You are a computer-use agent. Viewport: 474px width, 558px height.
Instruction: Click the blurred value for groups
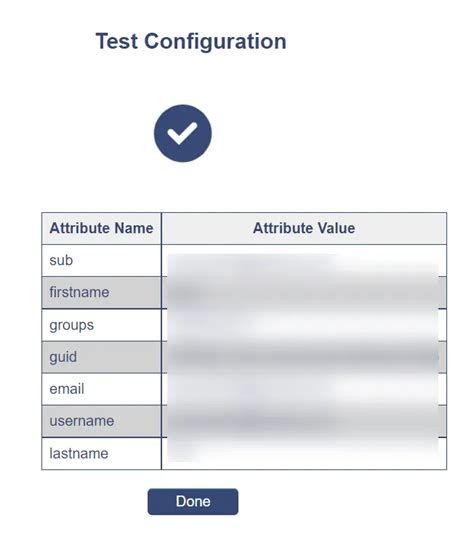(x=304, y=325)
